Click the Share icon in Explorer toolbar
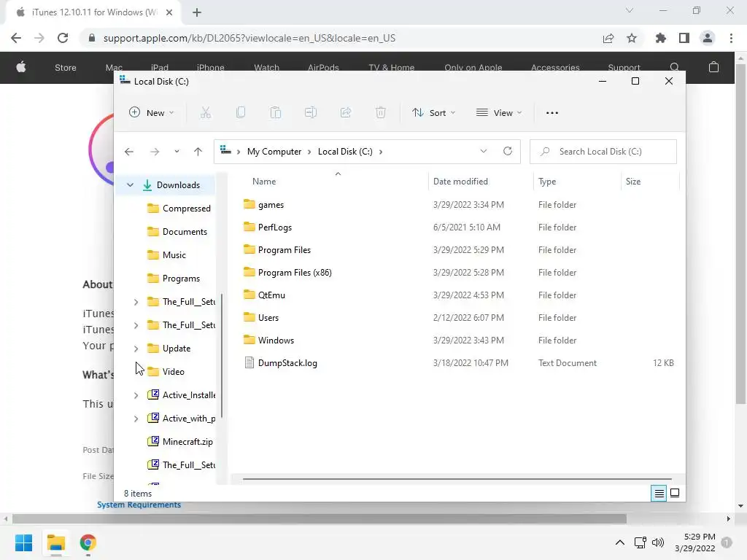This screenshot has height=560, width=747. (x=345, y=113)
